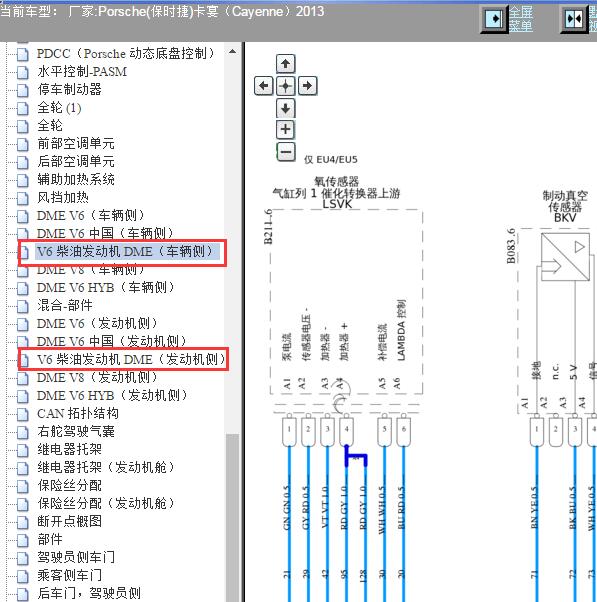Open DME V6 中国（发动机侧） diagram

[x=112, y=341]
